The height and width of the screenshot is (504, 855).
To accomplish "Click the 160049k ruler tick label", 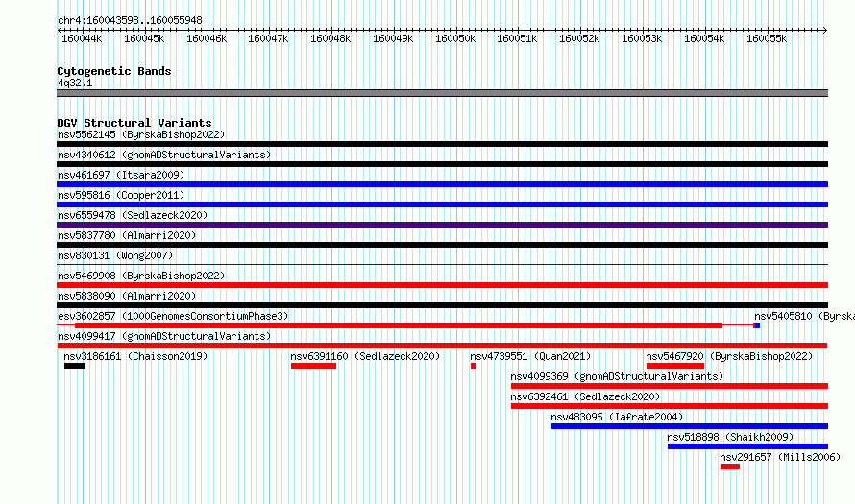I will pyautogui.click(x=393, y=38).
